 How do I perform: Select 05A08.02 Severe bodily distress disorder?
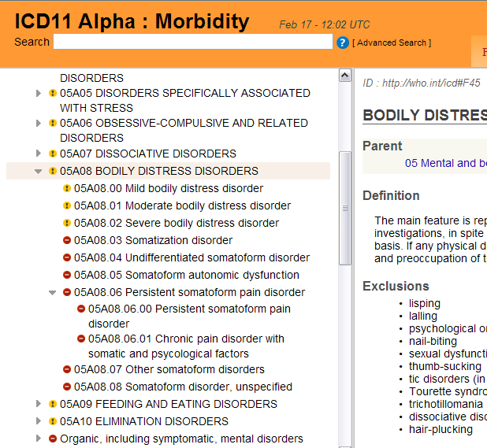tap(177, 223)
